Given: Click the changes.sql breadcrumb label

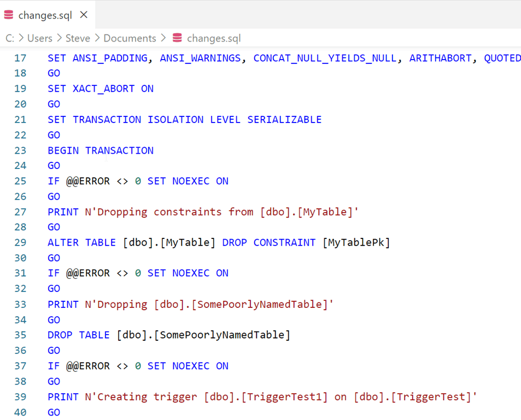Looking at the screenshot, I should 213,38.
